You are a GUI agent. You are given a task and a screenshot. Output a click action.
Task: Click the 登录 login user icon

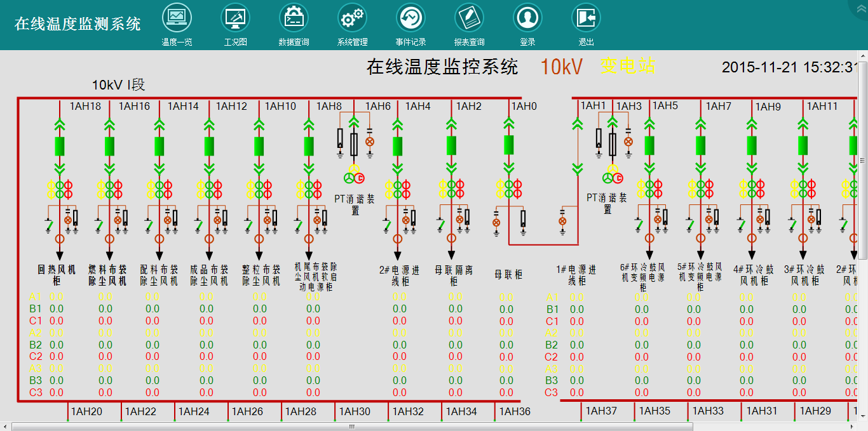click(x=527, y=18)
